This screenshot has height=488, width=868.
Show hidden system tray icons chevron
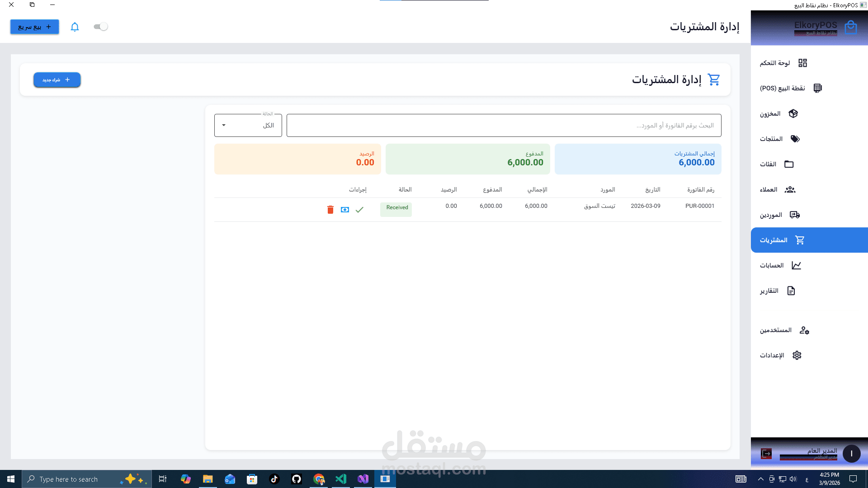760,479
